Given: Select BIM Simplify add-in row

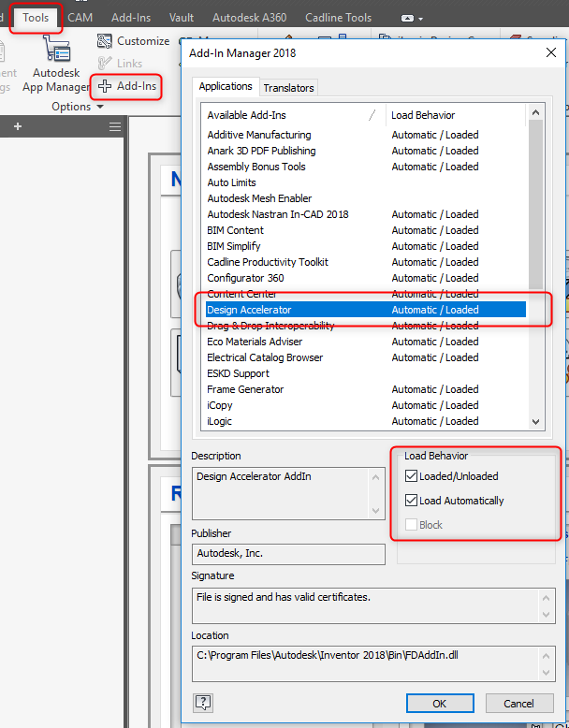Looking at the screenshot, I should 365,246.
